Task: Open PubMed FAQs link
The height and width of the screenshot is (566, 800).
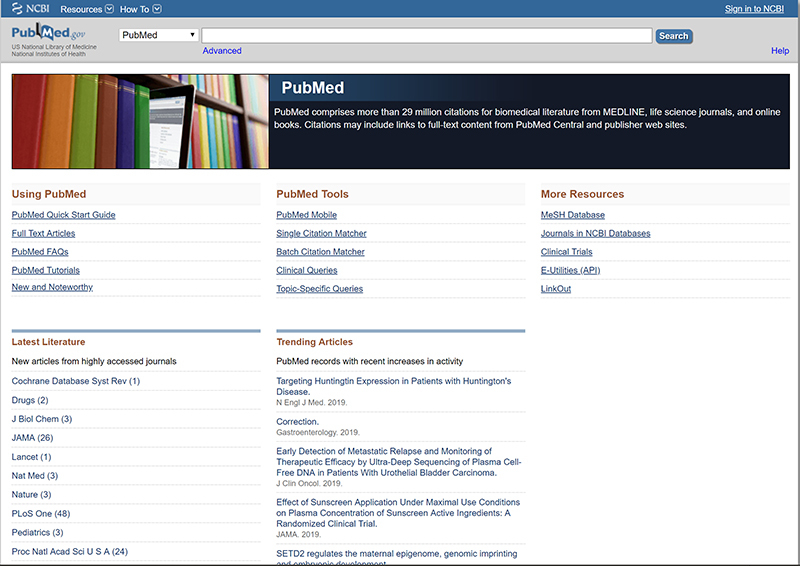Action: pyautogui.click(x=40, y=252)
